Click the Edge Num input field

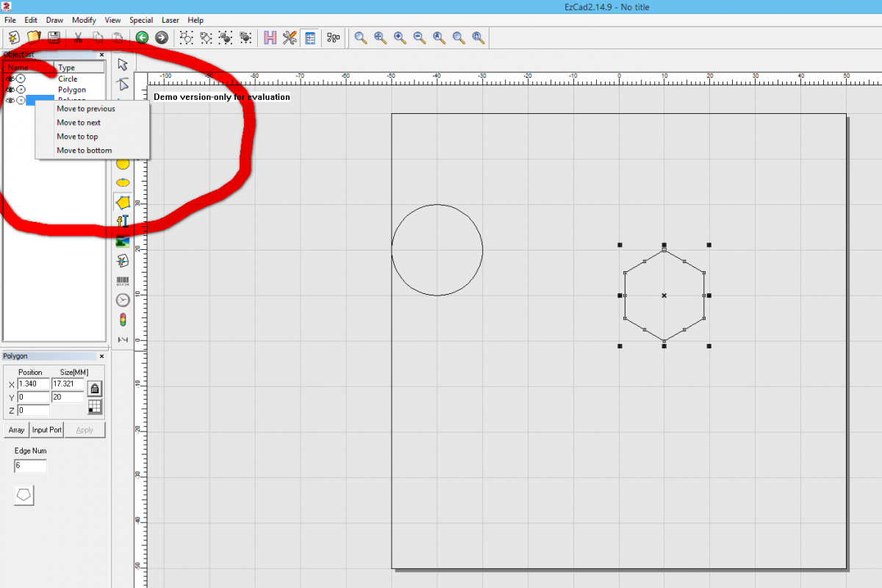pyautogui.click(x=30, y=466)
